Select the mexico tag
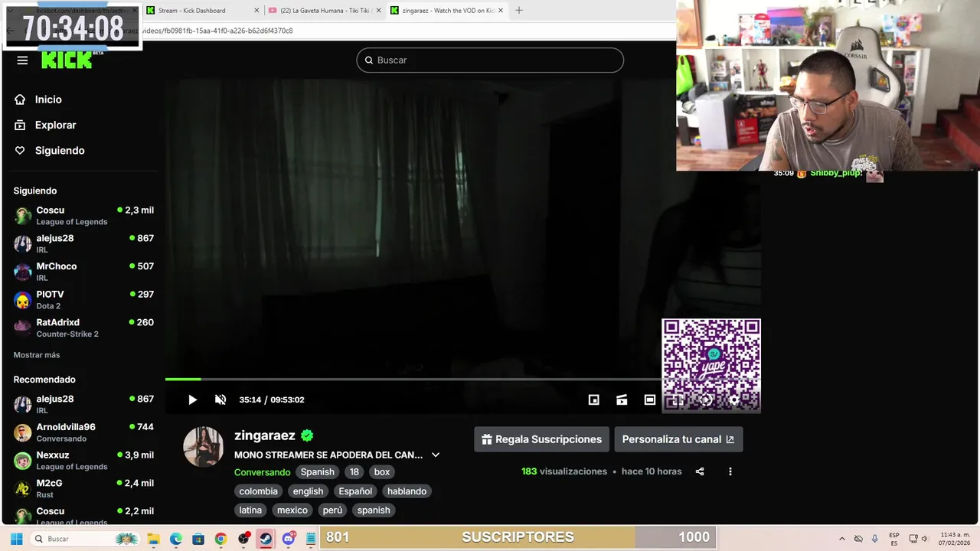 point(292,510)
